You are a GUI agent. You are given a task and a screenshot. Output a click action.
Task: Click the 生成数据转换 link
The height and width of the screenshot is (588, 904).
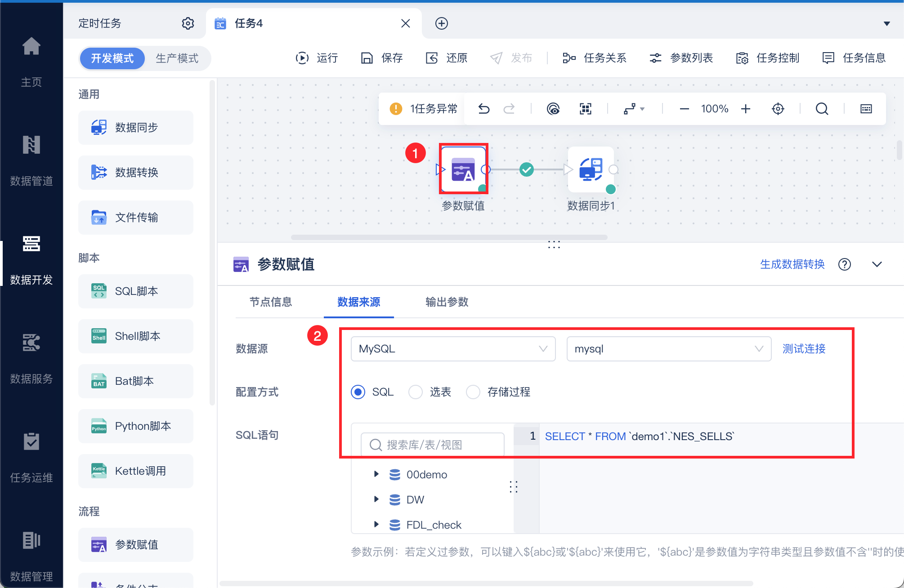[x=792, y=264]
